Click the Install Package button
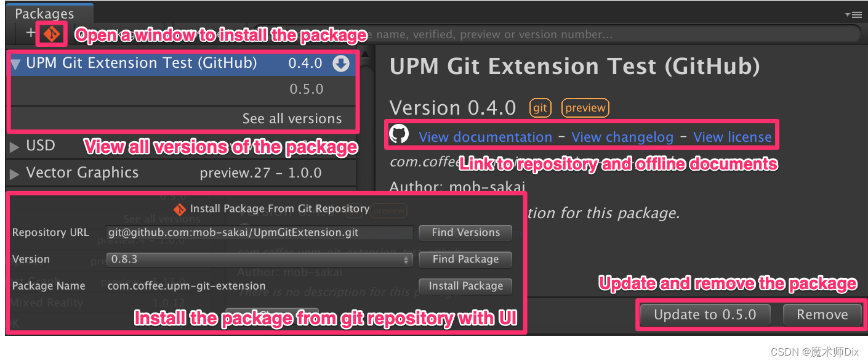Image resolution: width=868 pixels, height=363 pixels. pyautogui.click(x=465, y=286)
